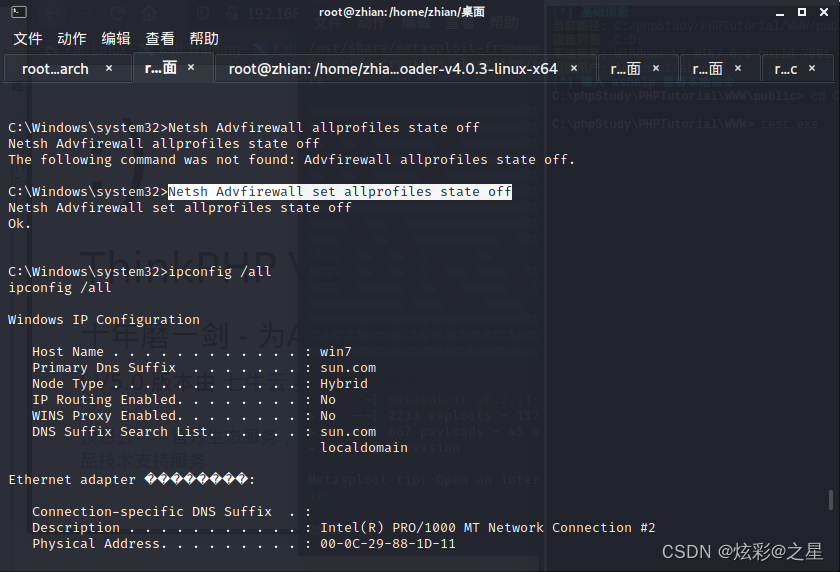Click the terminal vertical scrollbar thumb
Image resolution: width=840 pixels, height=572 pixels.
coord(831,500)
